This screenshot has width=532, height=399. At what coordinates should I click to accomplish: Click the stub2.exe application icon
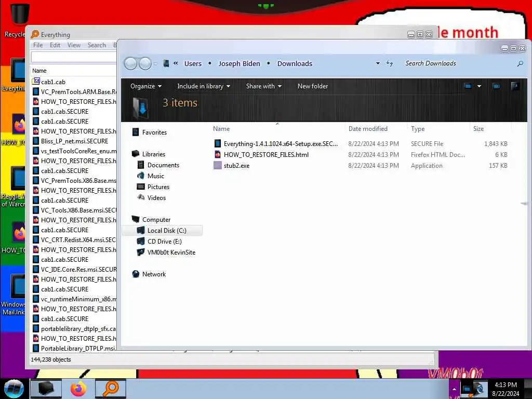point(218,166)
